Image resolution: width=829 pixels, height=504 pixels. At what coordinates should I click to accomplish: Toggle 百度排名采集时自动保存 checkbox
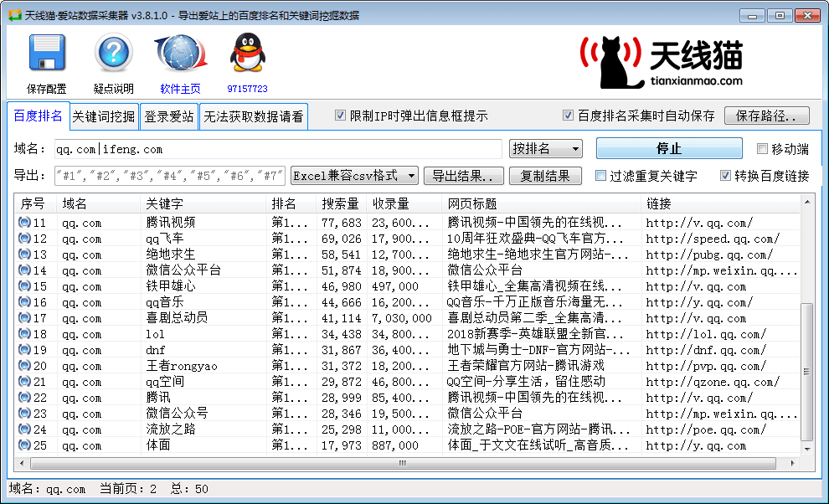point(569,116)
